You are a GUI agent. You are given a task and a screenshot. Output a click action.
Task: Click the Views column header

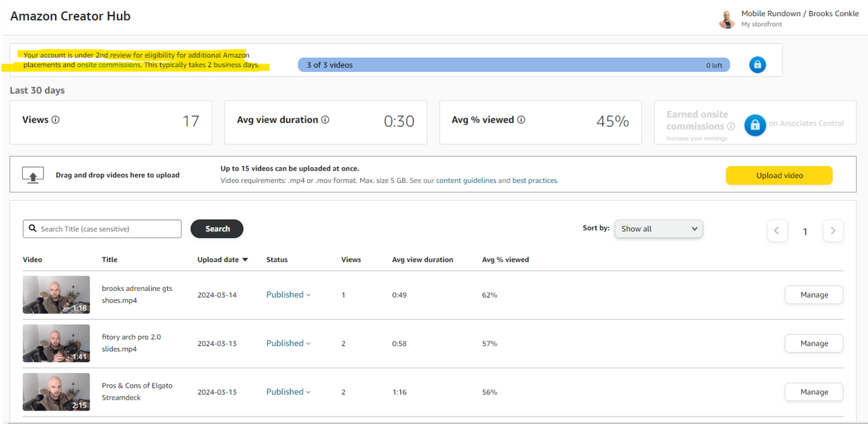[351, 259]
